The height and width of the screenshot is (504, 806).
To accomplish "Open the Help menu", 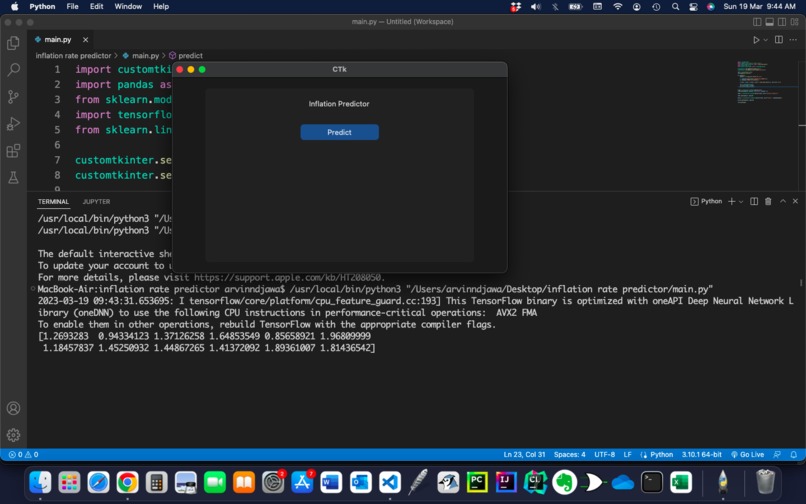I will click(x=161, y=7).
